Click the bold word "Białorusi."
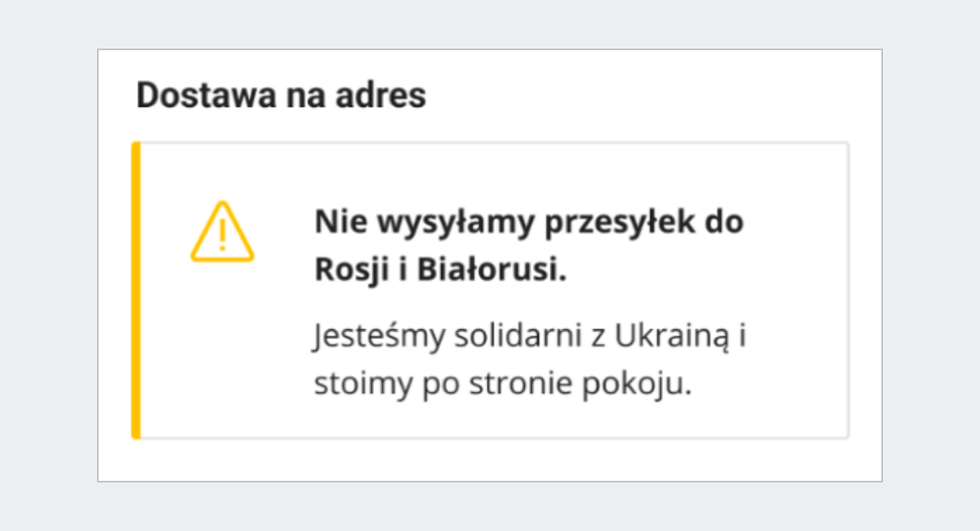This screenshot has height=531, width=980. coord(492,270)
